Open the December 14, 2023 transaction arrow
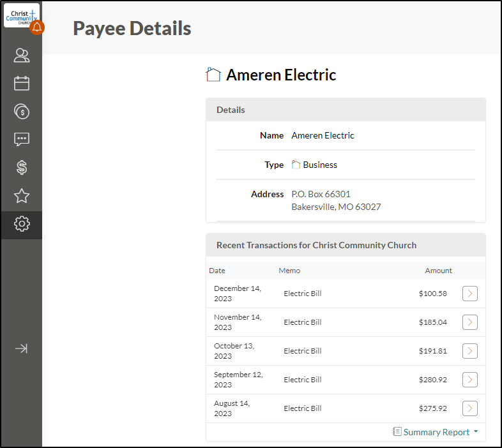This screenshot has height=448, width=502. point(469,294)
